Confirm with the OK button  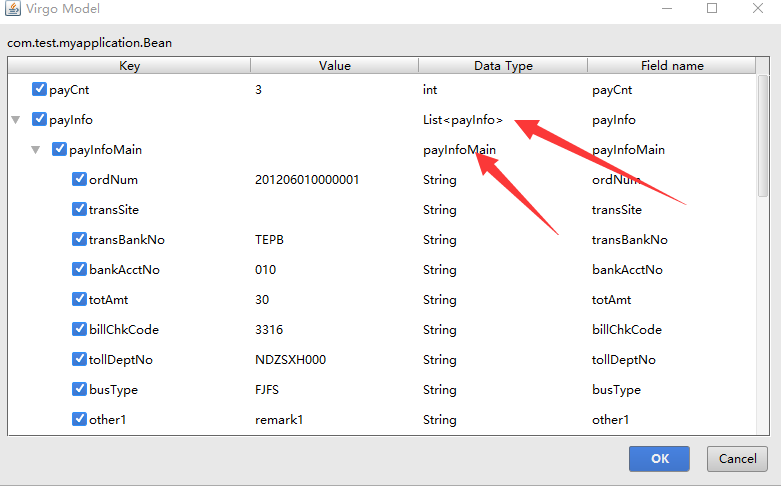[x=659, y=459]
